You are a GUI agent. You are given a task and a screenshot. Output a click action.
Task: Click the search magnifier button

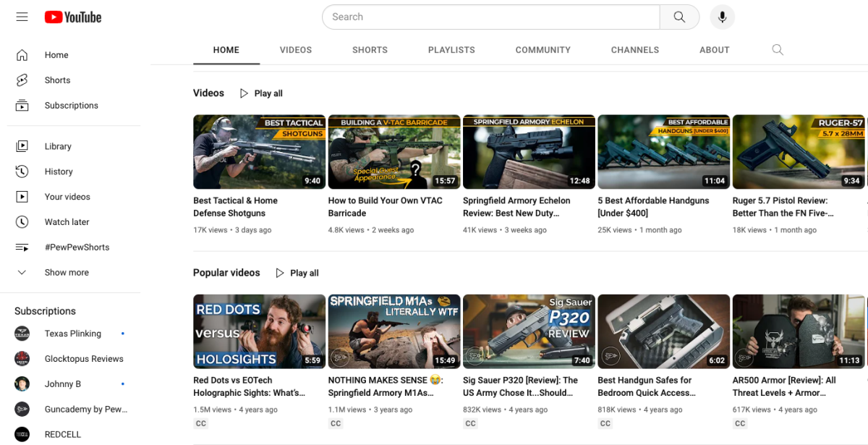pos(679,17)
